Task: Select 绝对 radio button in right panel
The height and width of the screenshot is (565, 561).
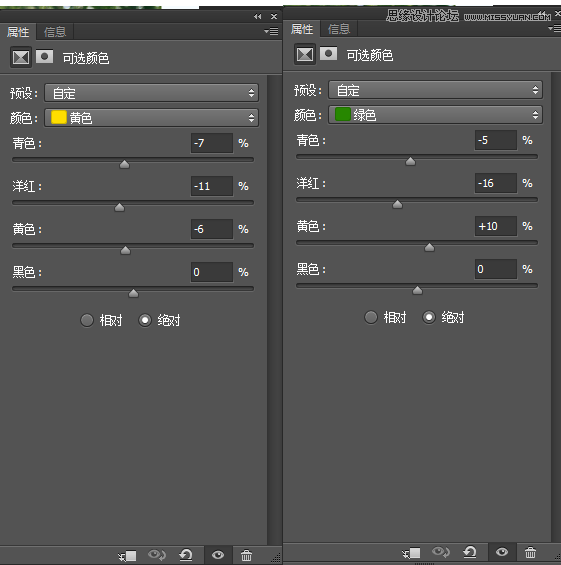Action: pyautogui.click(x=429, y=317)
